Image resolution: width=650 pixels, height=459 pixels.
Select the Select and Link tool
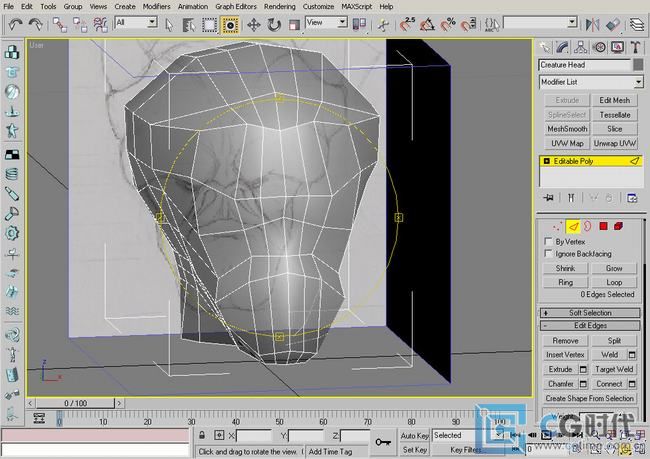[60, 24]
